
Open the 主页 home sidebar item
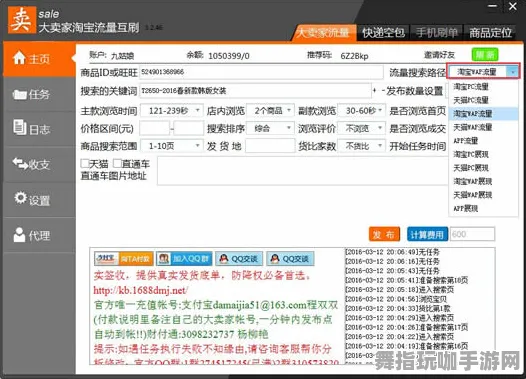click(39, 59)
